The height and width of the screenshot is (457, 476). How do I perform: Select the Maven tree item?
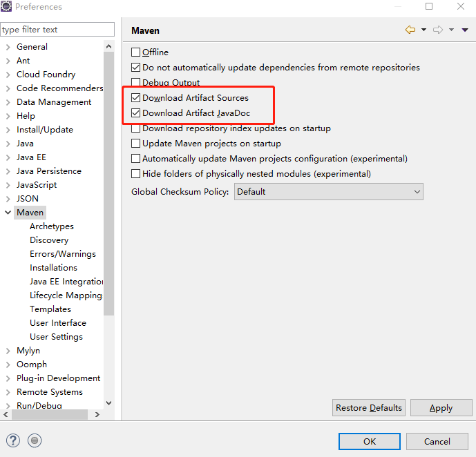pos(30,213)
